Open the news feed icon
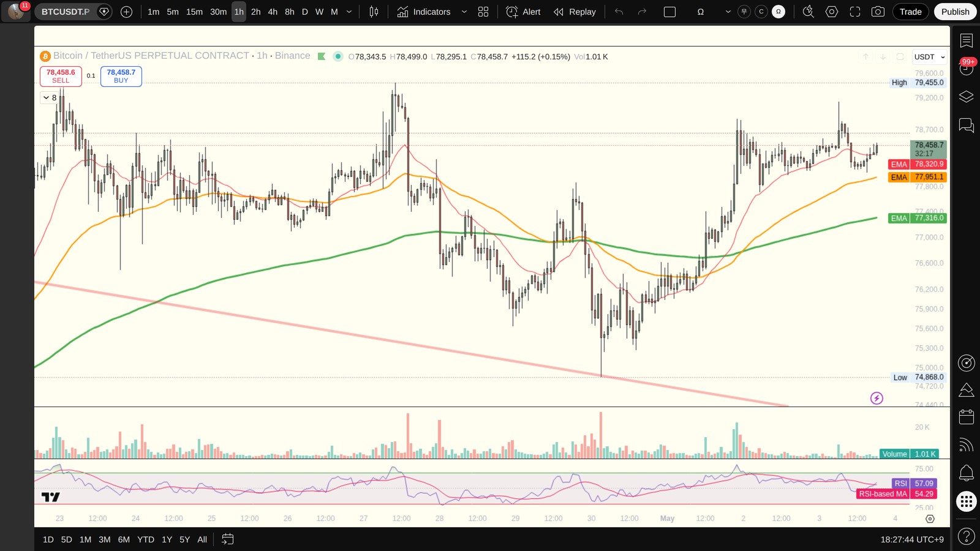The height and width of the screenshot is (551, 980). click(967, 445)
